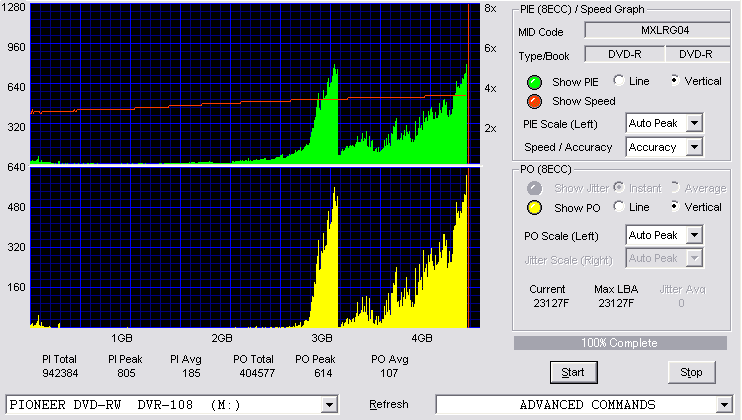Select Vertical mode for the PO graph

(675, 206)
